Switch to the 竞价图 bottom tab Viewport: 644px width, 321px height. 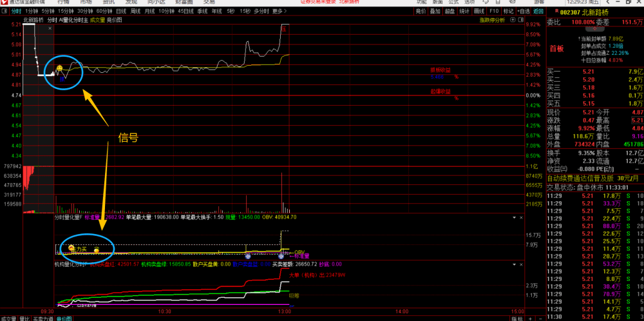click(64, 318)
